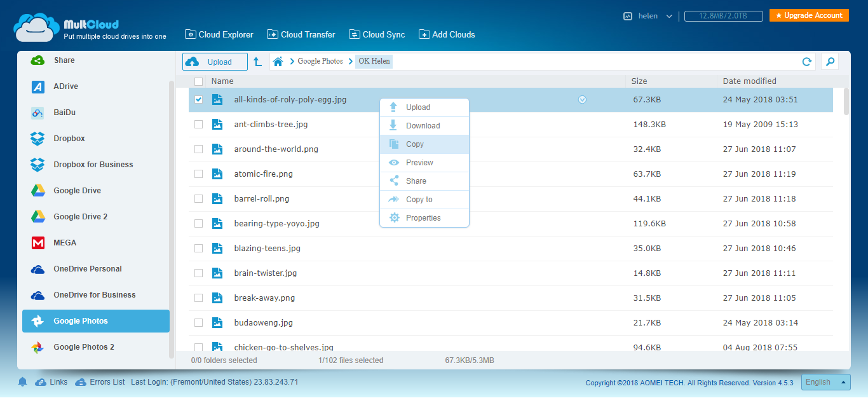
Task: Choose Copy to in the context menu
Action: coord(424,200)
